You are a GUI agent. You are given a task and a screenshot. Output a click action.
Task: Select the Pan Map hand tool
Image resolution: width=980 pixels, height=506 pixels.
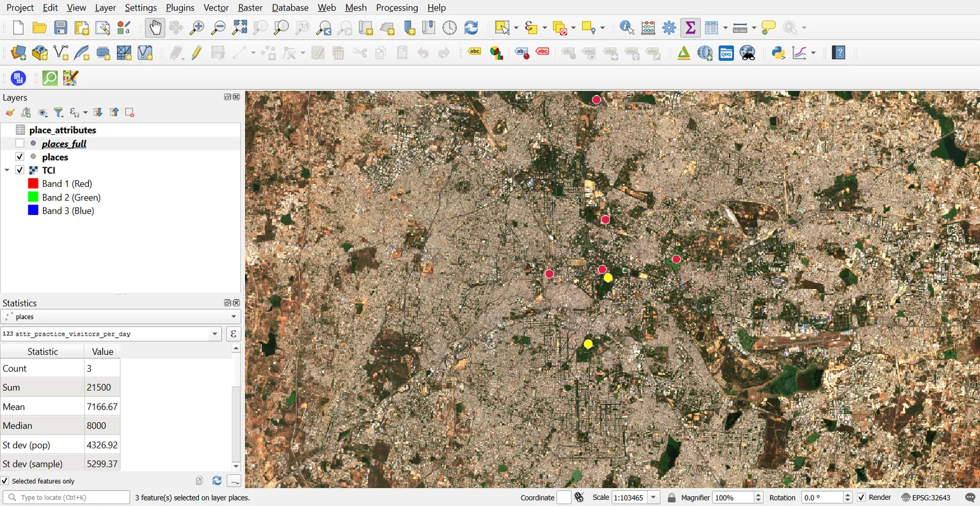(155, 28)
